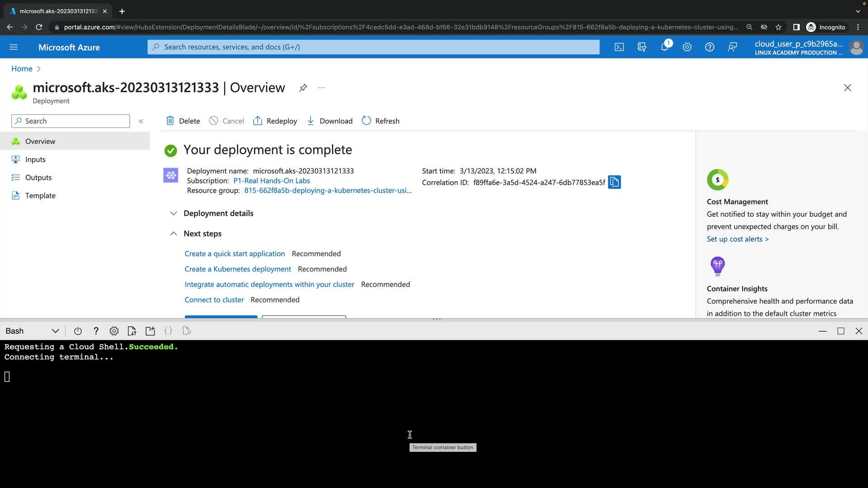Screen dimensions: 868x488
Task: Collapse Next steps section
Action: (174, 234)
